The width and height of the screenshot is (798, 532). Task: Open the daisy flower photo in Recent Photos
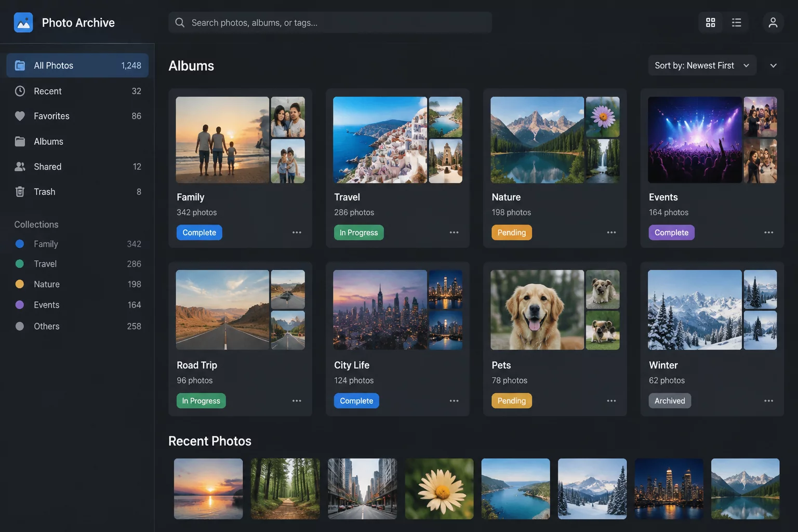pyautogui.click(x=439, y=488)
